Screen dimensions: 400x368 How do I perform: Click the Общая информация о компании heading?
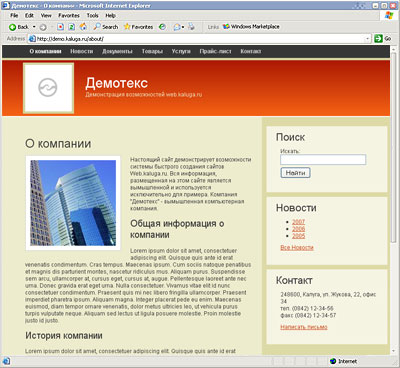click(177, 229)
